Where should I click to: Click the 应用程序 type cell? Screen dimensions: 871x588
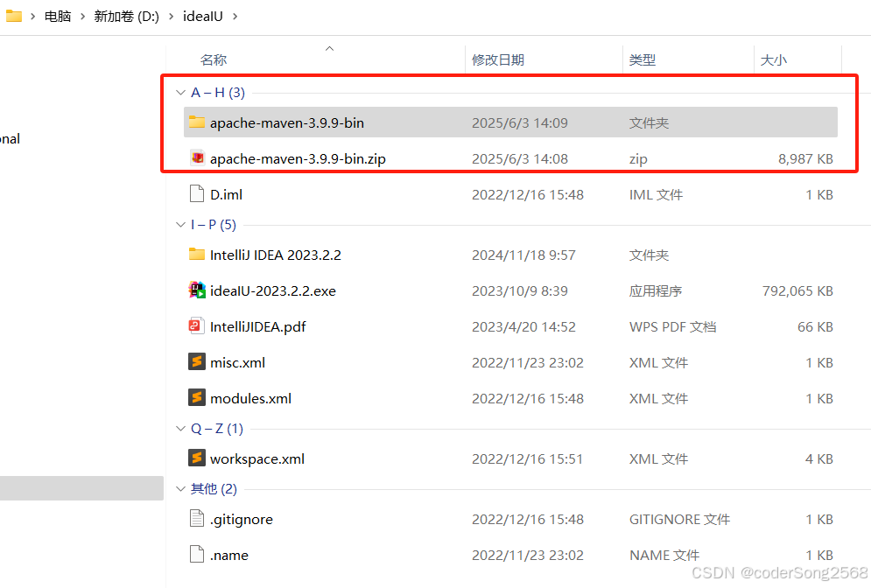656,291
